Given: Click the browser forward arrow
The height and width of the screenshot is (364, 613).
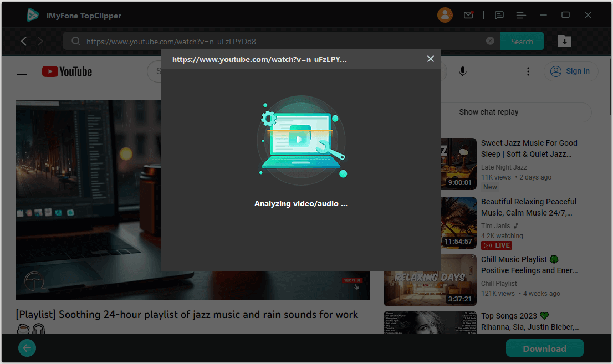Looking at the screenshot, I should 40,41.
